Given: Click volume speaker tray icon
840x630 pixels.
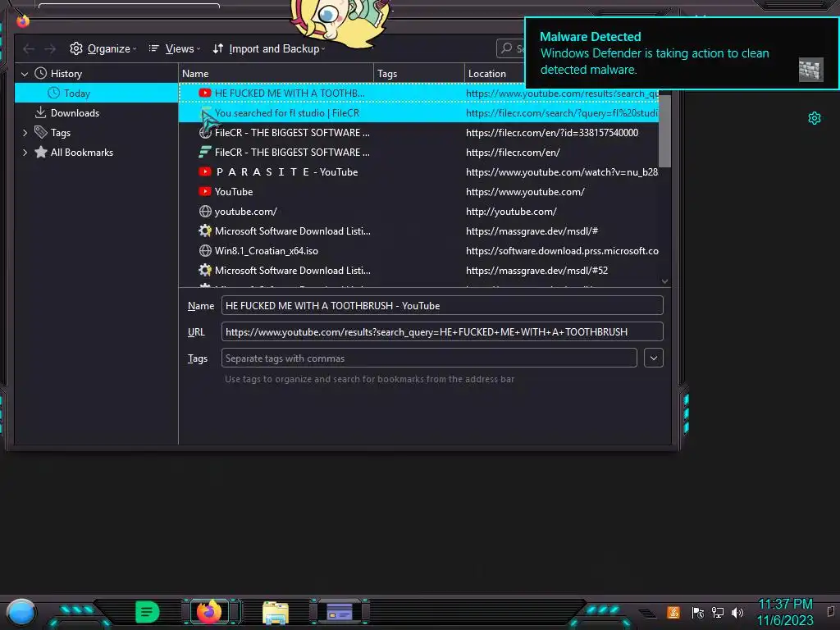Looking at the screenshot, I should click(737, 612).
